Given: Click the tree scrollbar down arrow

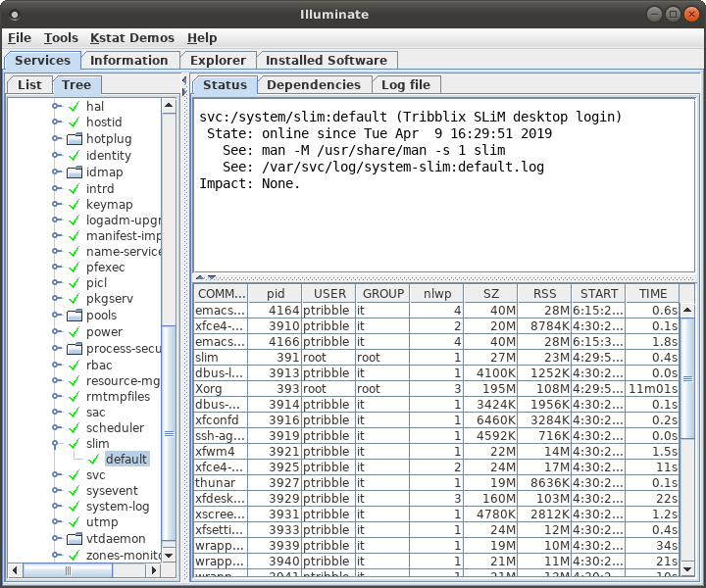Looking at the screenshot, I should [169, 555].
